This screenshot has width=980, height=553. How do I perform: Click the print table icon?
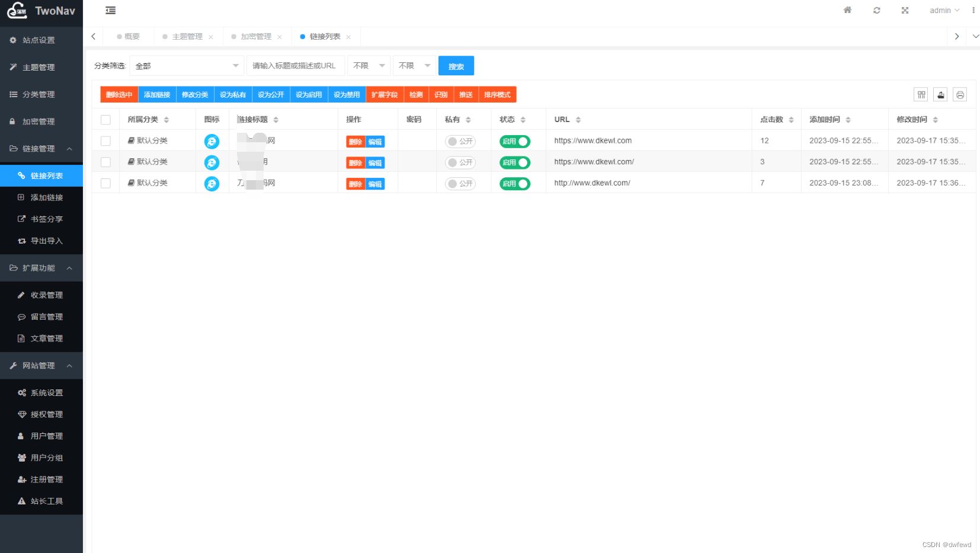click(960, 95)
